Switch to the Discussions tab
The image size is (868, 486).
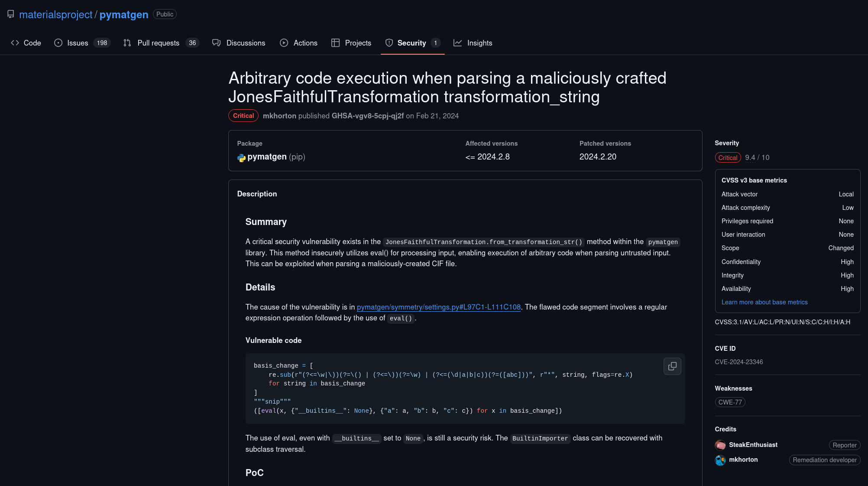pyautogui.click(x=239, y=43)
